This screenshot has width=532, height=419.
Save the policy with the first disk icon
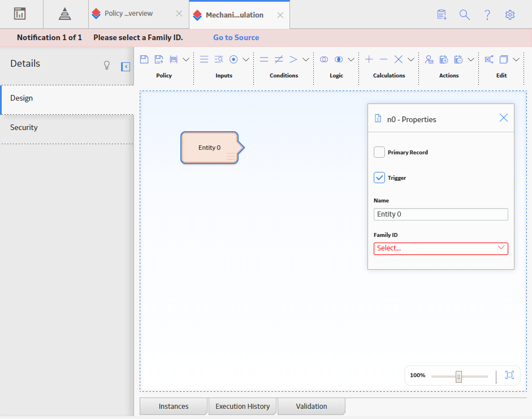pyautogui.click(x=144, y=59)
